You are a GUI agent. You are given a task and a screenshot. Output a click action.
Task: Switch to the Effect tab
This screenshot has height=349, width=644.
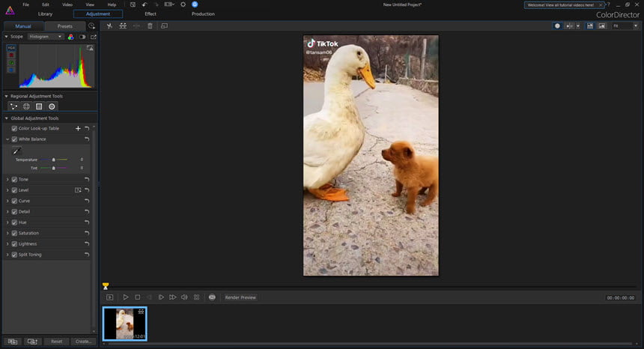(151, 14)
